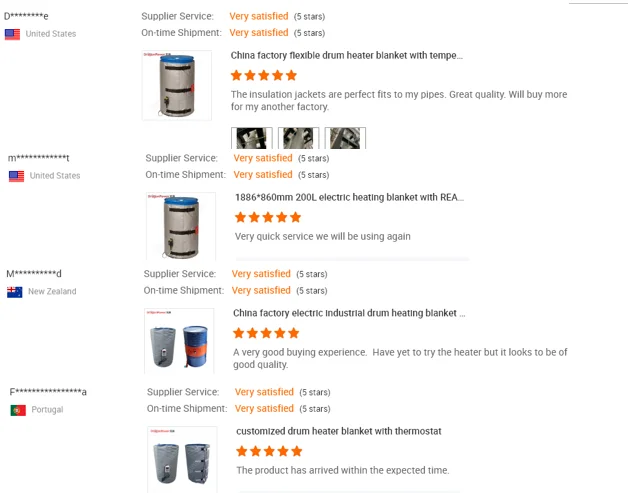The image size is (628, 493).
Task: Click the US flag beside reviewer m***********t
Action: coord(16,176)
